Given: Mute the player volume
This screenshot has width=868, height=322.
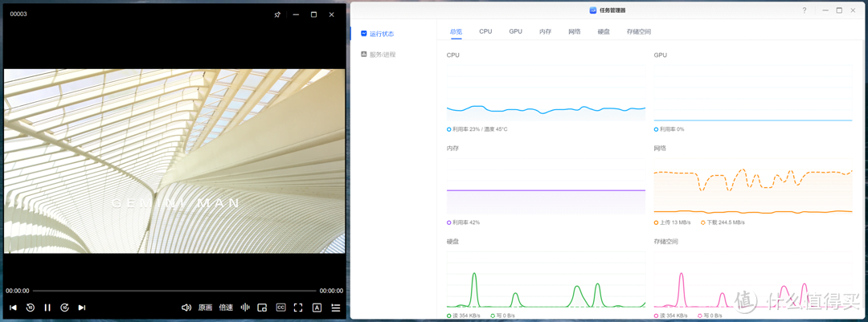Looking at the screenshot, I should point(186,308).
